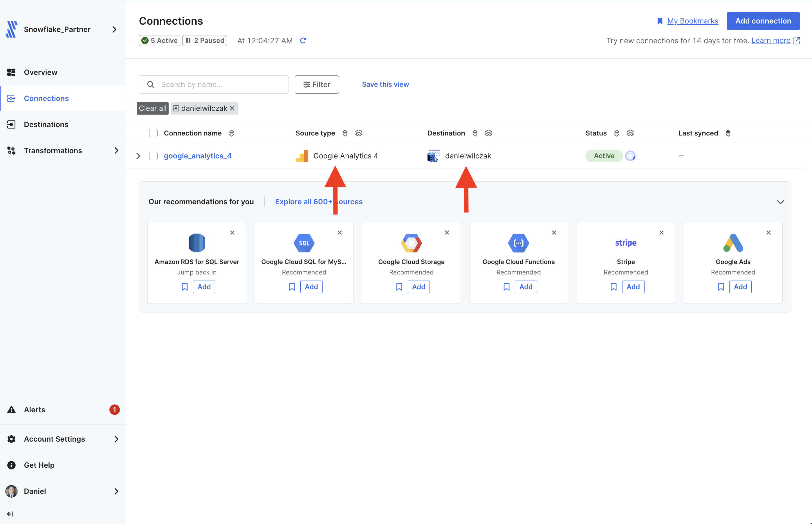This screenshot has height=524, width=812.
Task: Add the Google Ads connector
Action: (x=740, y=287)
